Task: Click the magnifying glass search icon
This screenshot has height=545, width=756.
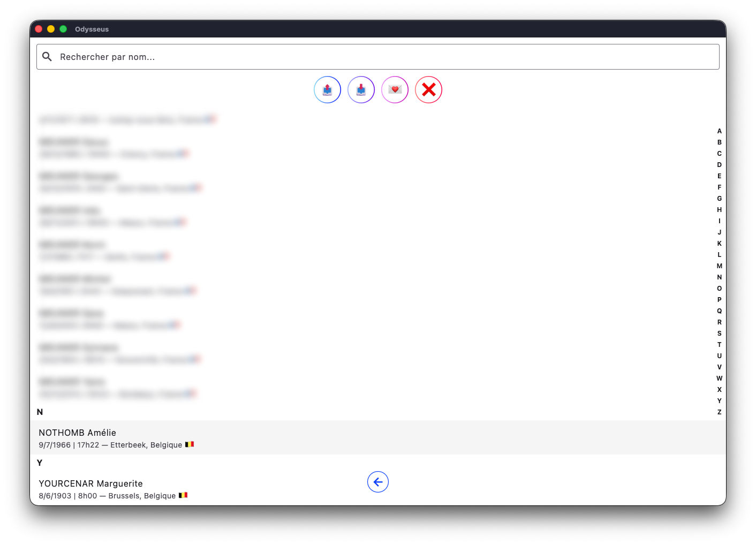Action: [47, 57]
